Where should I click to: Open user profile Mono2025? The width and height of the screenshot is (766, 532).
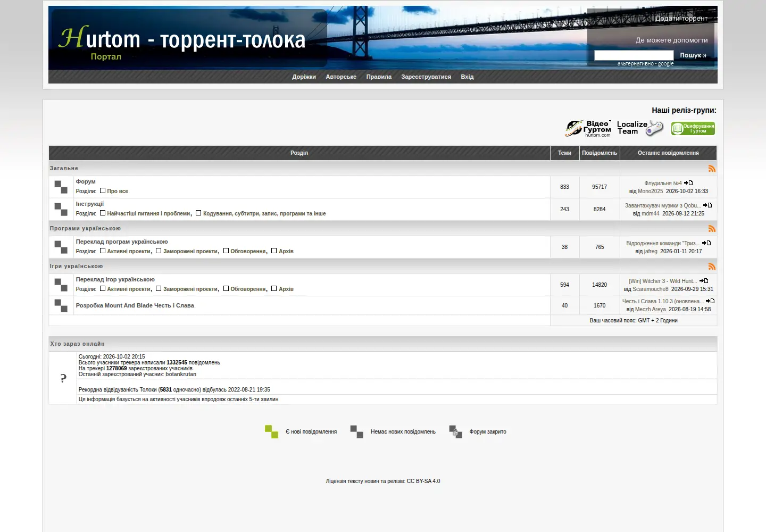point(651,192)
